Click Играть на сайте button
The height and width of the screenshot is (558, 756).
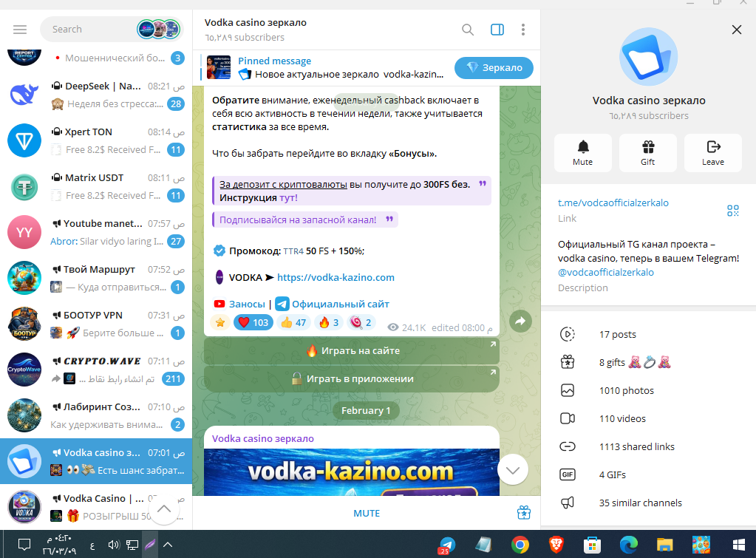click(x=352, y=350)
